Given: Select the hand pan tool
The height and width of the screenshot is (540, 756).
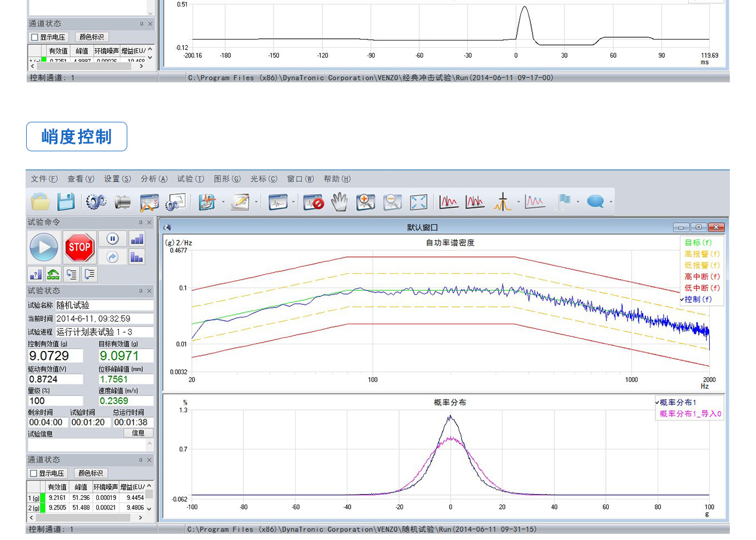Looking at the screenshot, I should (339, 202).
